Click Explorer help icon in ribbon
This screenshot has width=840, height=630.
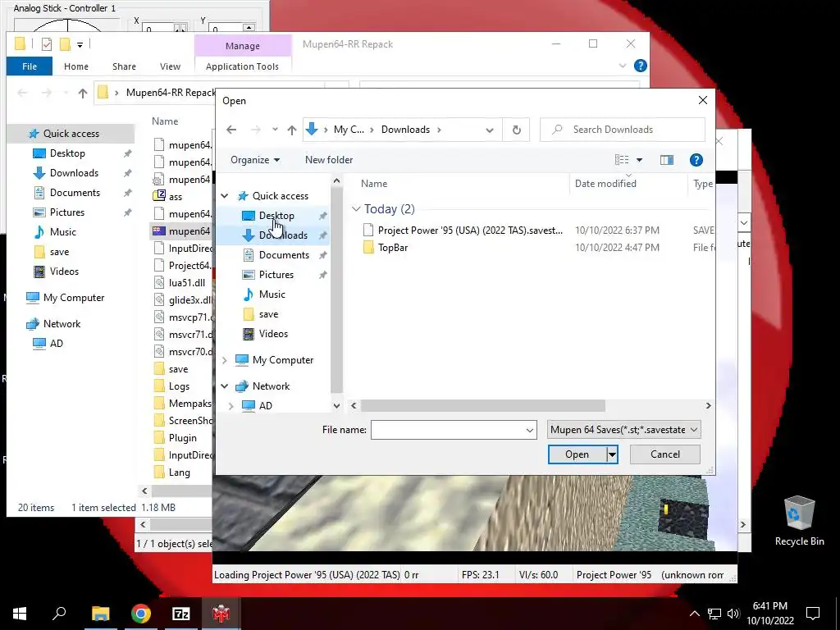click(x=640, y=66)
